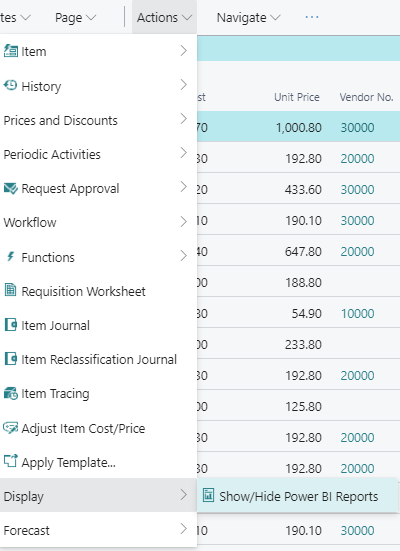
Task: Open the Forecast menu entry
Action: tap(98, 530)
